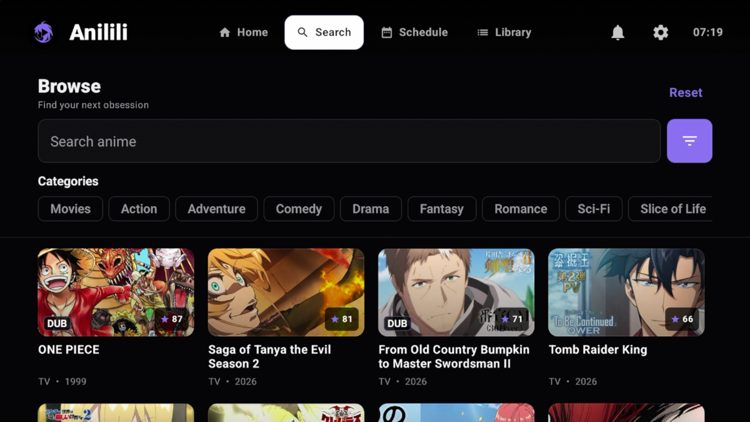The width and height of the screenshot is (750, 422).
Task: Click the Reset filters link
Action: (685, 92)
